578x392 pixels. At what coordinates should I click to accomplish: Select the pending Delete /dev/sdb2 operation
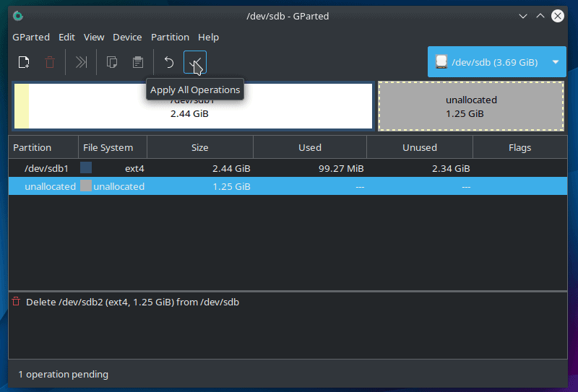[x=131, y=302]
